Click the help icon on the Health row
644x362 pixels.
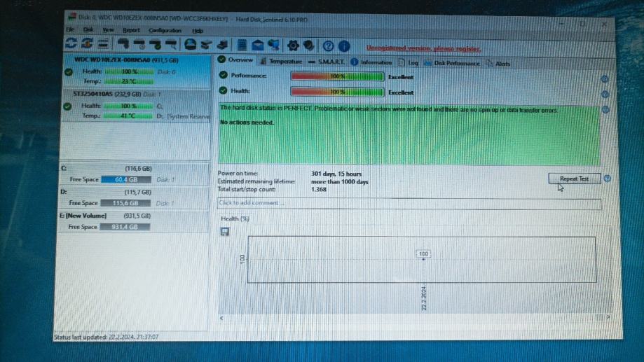605,94
